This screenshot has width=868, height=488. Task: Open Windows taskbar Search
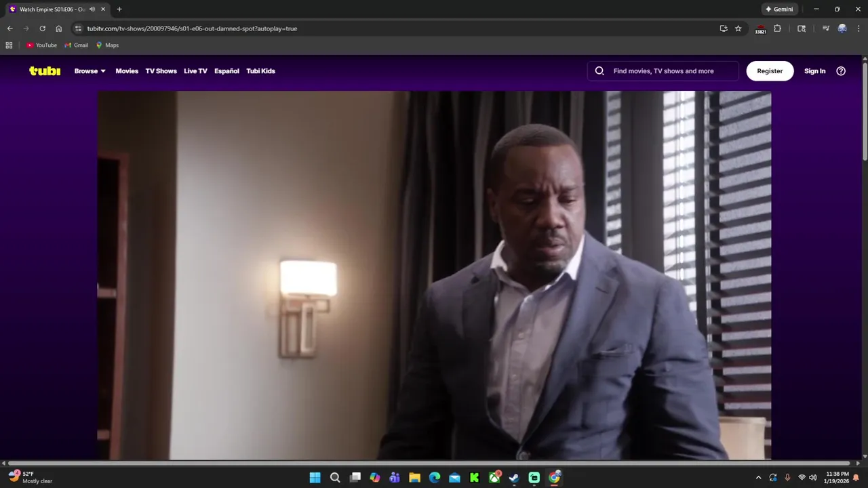335,478
